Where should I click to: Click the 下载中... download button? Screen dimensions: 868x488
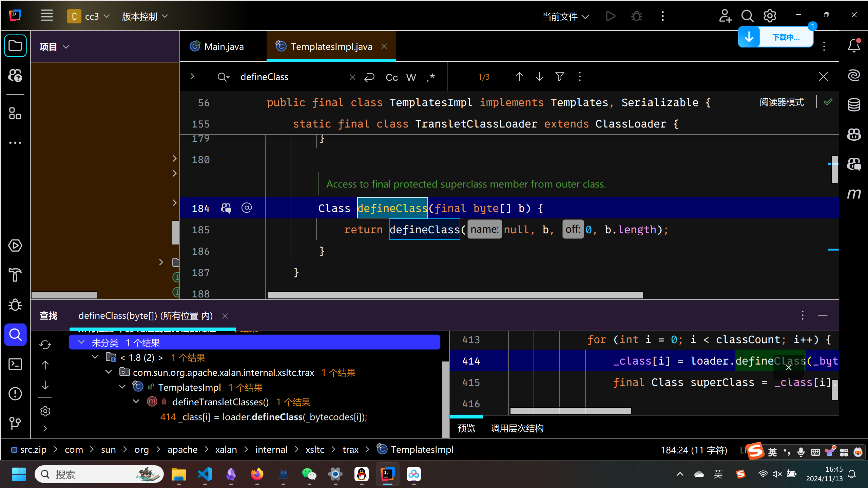[x=776, y=37]
